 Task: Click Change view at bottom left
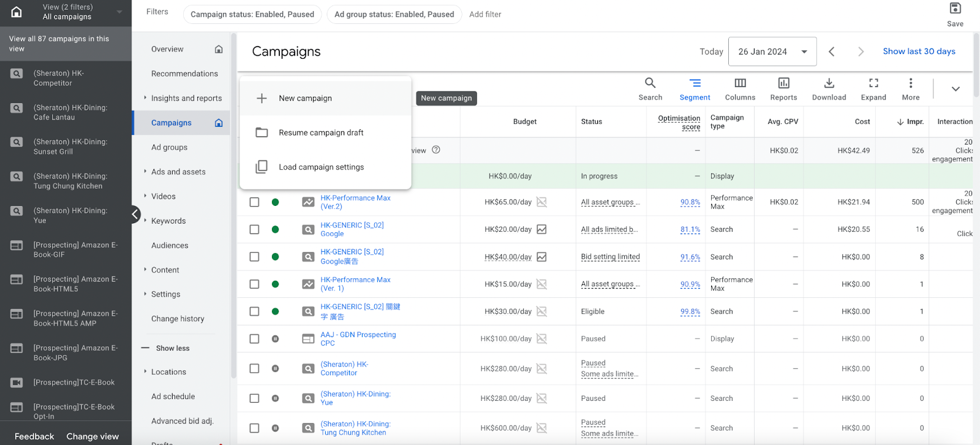[x=92, y=436]
